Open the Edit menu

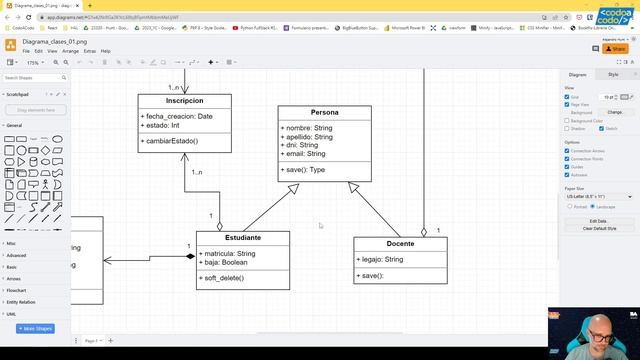[38, 51]
